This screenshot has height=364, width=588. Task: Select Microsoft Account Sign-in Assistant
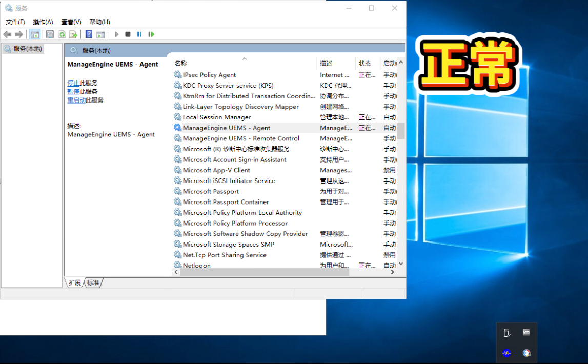click(x=234, y=159)
